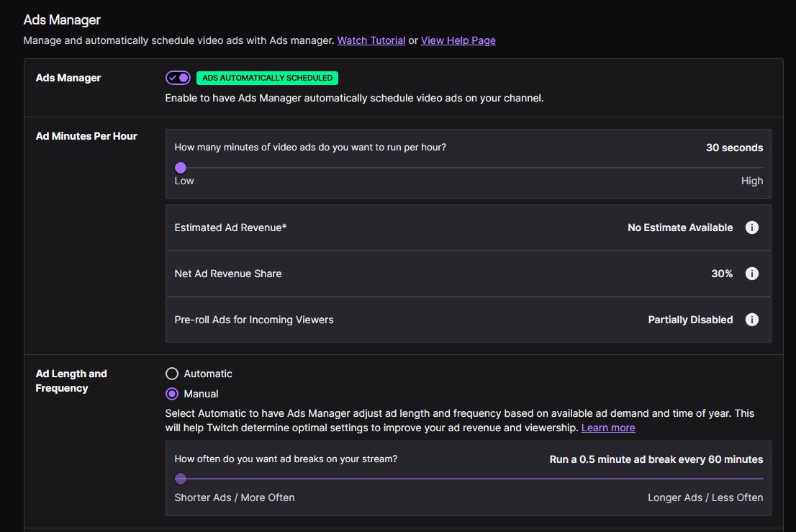The width and height of the screenshot is (796, 532).
Task: Click 'Run a 0.5 minute ad break every 60 minutes'
Action: [x=656, y=459]
